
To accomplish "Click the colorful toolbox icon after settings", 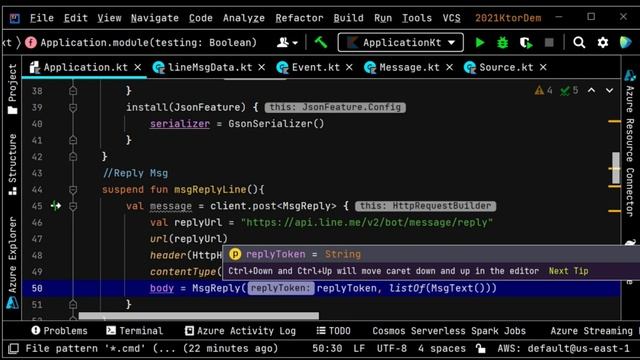I will pos(625,42).
